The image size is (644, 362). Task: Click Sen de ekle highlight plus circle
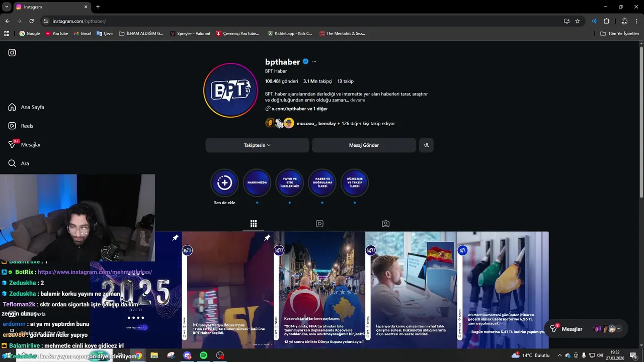pyautogui.click(x=224, y=183)
